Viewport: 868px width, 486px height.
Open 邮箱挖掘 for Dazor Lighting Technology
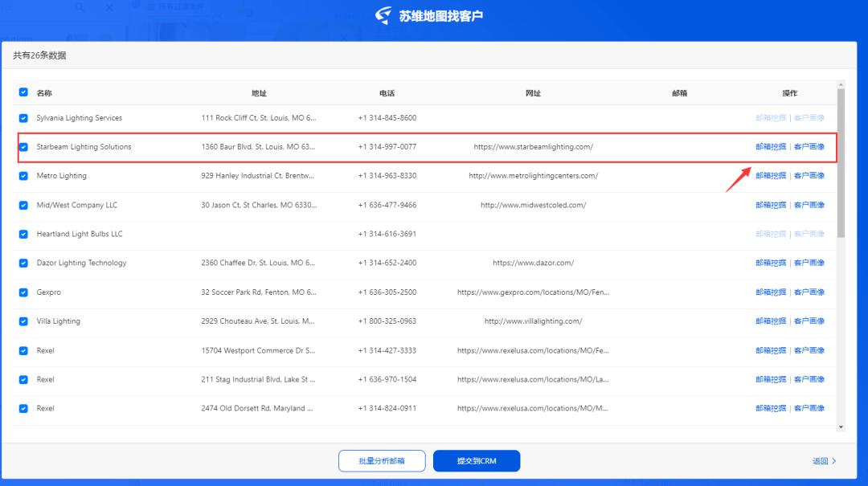point(769,263)
